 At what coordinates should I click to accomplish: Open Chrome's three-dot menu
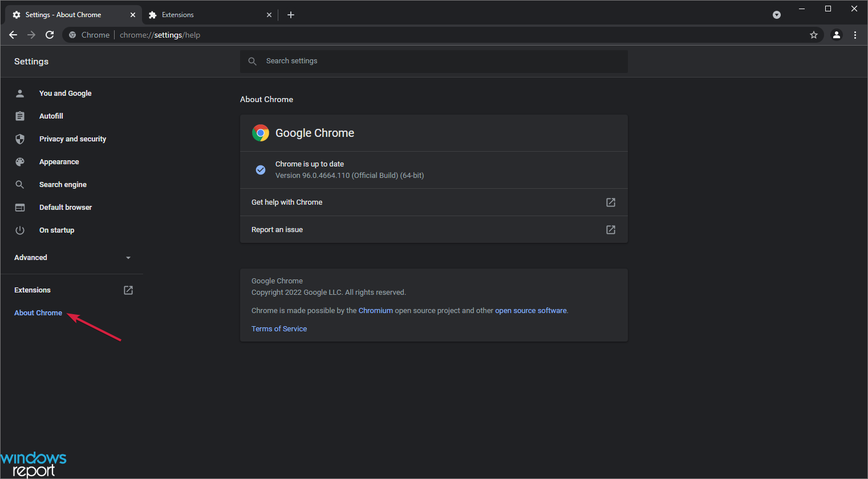point(855,35)
